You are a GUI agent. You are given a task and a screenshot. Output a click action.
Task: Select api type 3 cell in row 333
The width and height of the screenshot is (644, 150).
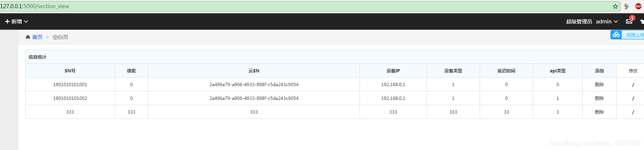click(x=558, y=112)
